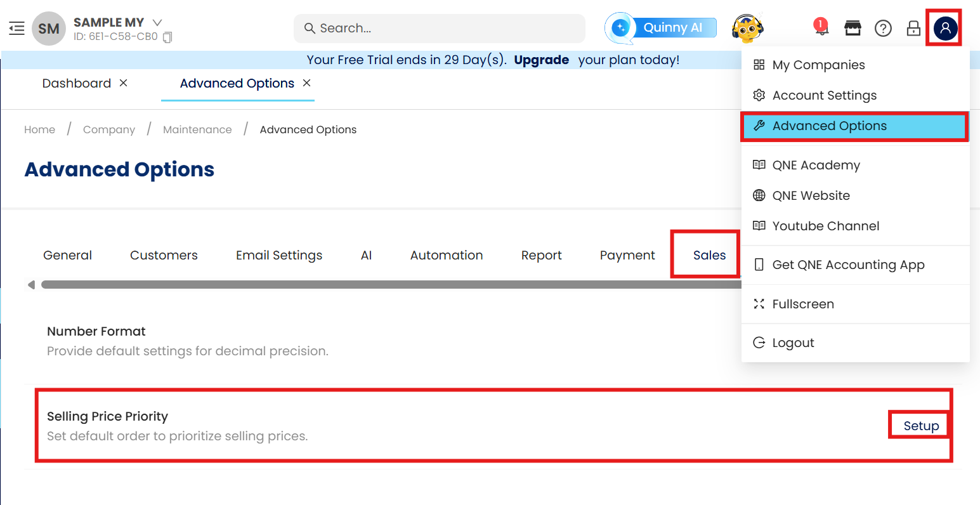Open the notifications bell

[821, 27]
